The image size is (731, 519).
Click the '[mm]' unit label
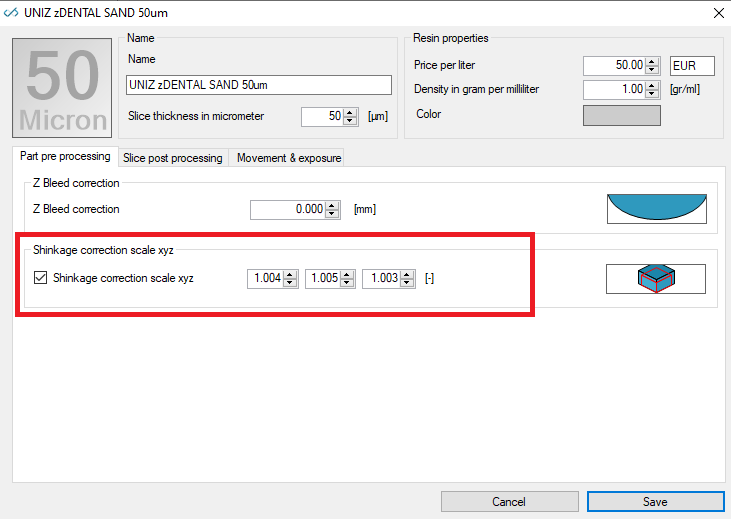365,209
